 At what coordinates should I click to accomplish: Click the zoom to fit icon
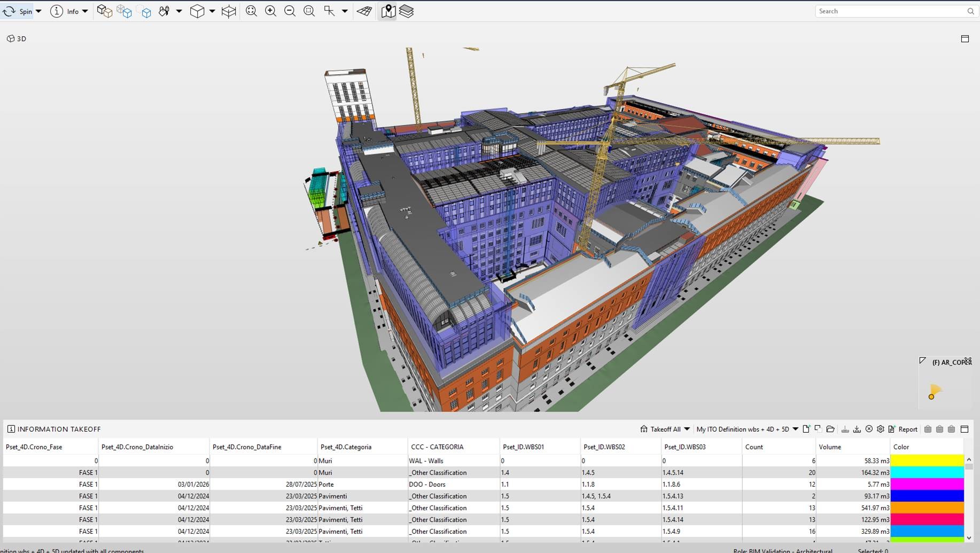pyautogui.click(x=251, y=11)
